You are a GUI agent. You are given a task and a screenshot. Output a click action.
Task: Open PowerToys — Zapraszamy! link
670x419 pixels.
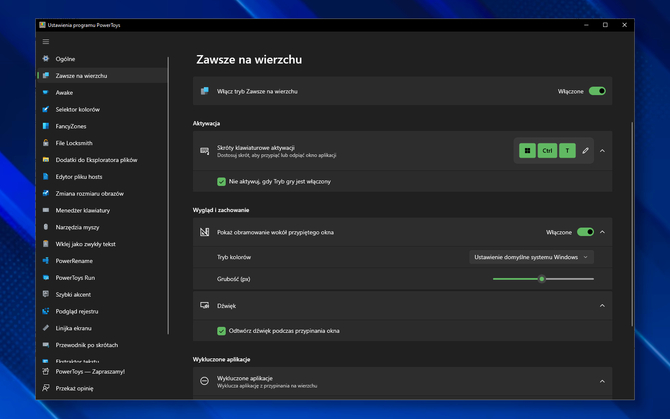click(x=90, y=372)
